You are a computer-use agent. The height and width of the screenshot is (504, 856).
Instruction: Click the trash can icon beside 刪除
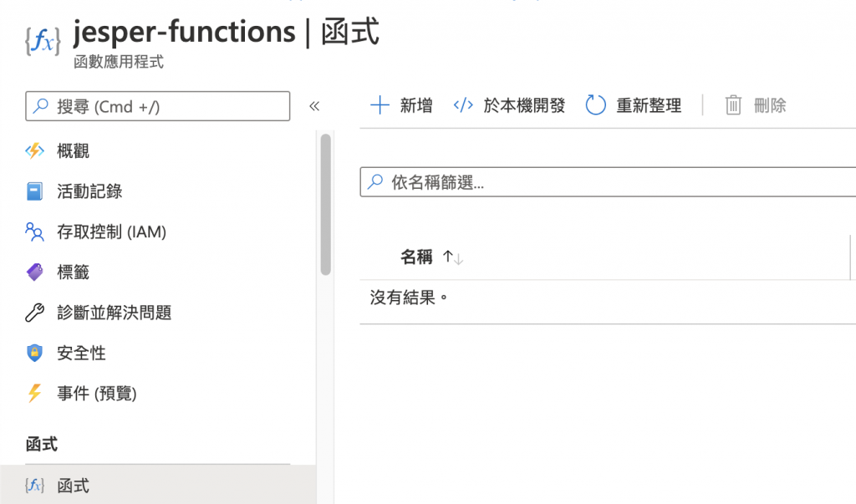click(x=733, y=104)
